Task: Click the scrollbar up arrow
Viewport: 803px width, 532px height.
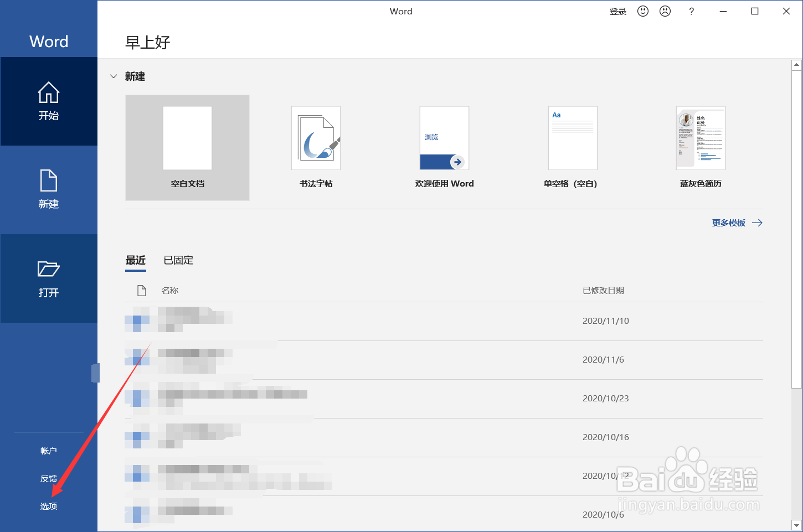Action: point(796,65)
